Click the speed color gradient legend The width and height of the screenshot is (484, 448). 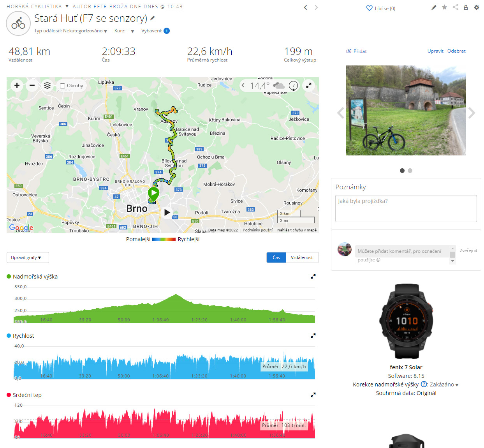pyautogui.click(x=164, y=239)
